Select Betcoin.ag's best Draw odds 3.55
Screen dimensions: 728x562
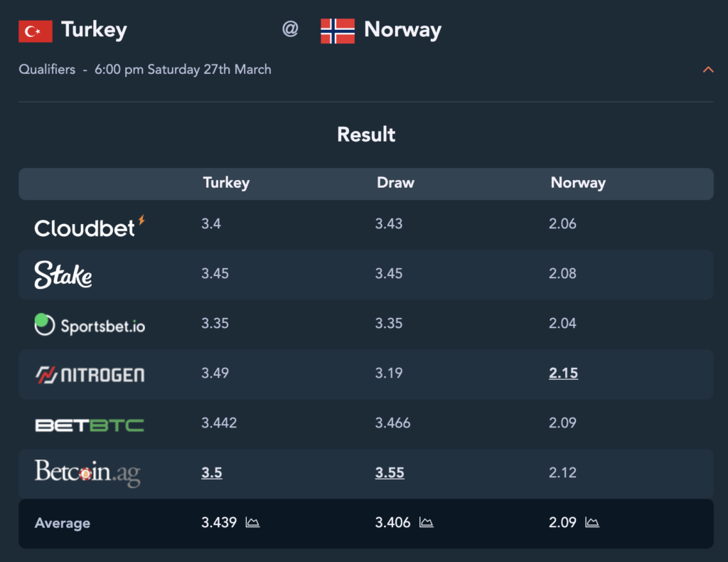click(390, 473)
